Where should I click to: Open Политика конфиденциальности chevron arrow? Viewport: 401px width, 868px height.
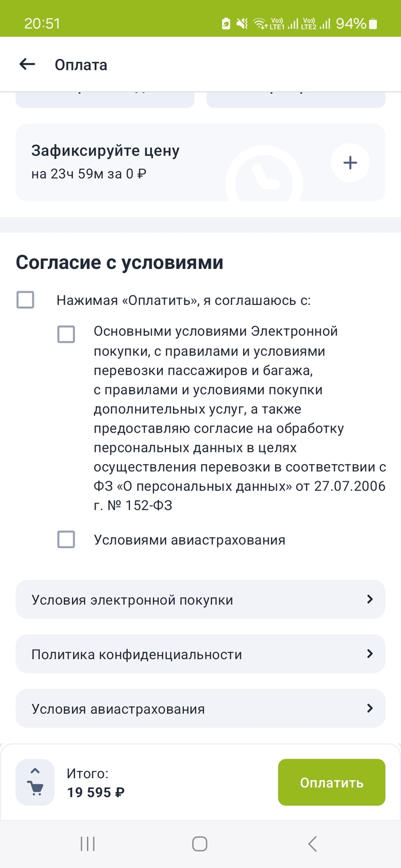(369, 653)
